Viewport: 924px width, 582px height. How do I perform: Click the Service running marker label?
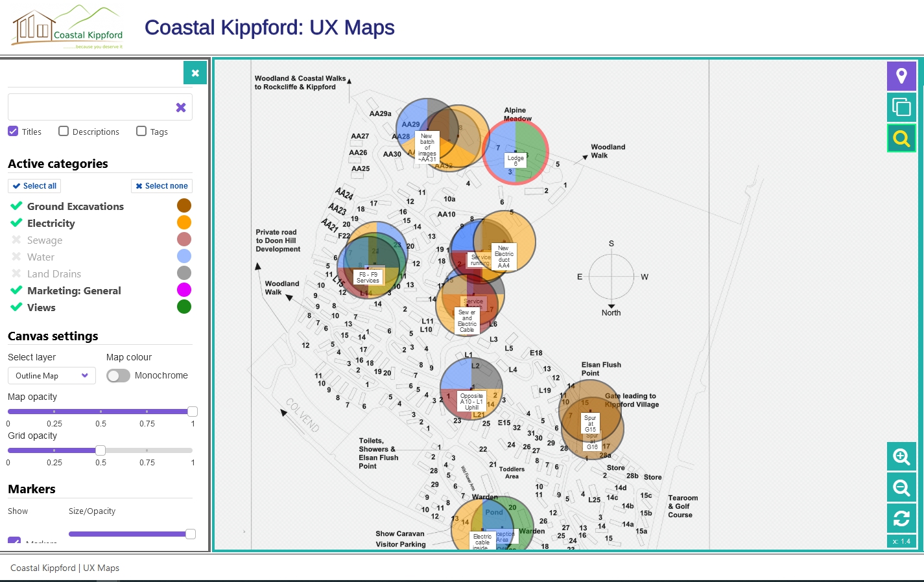coord(480,261)
